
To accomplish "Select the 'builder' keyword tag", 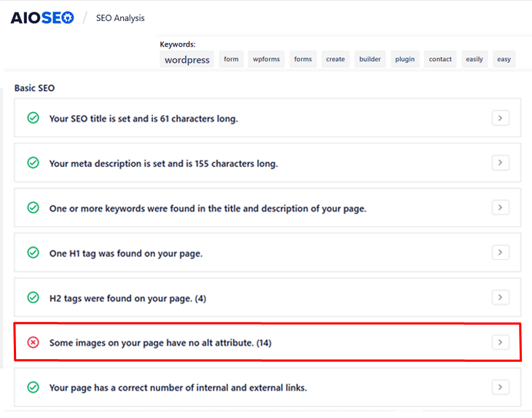I will (370, 59).
